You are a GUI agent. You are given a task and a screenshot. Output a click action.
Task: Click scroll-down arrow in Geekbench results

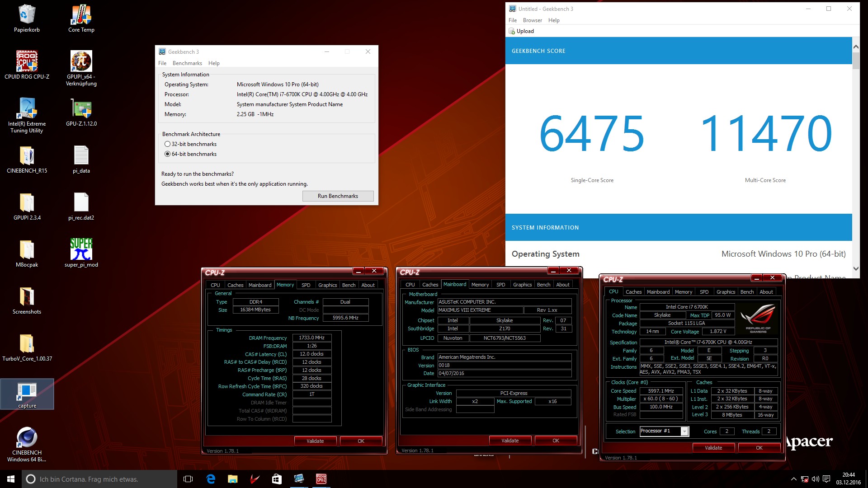pyautogui.click(x=856, y=268)
